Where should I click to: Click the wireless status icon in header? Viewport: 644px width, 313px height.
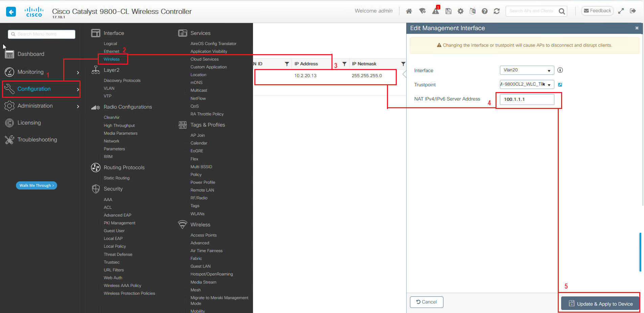pyautogui.click(x=422, y=11)
